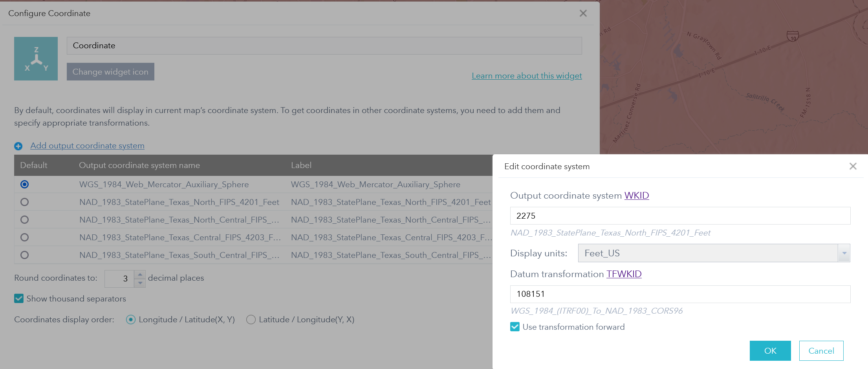Open the TFWKID reference link
868x369 pixels.
click(624, 274)
